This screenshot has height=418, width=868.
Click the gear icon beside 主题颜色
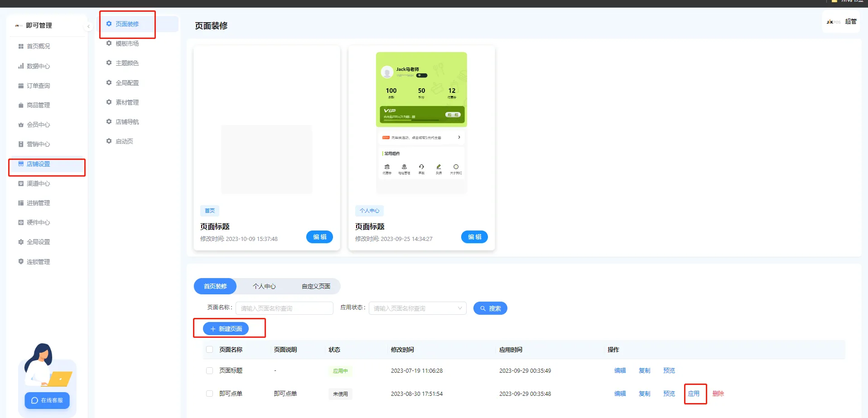click(109, 63)
